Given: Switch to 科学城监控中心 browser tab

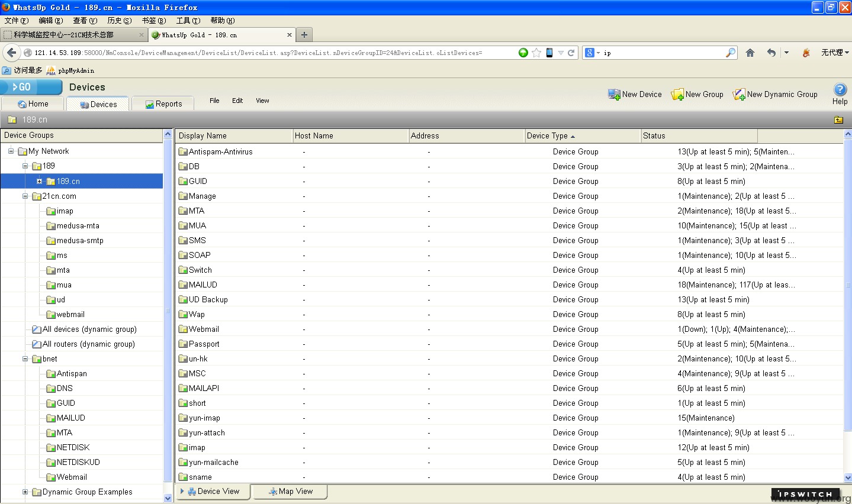Looking at the screenshot, I should 73,35.
